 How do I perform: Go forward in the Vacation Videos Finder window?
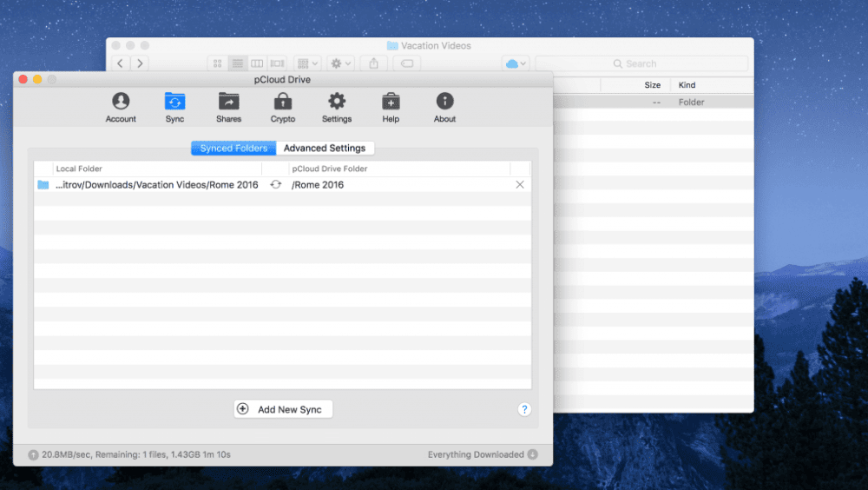click(x=140, y=63)
